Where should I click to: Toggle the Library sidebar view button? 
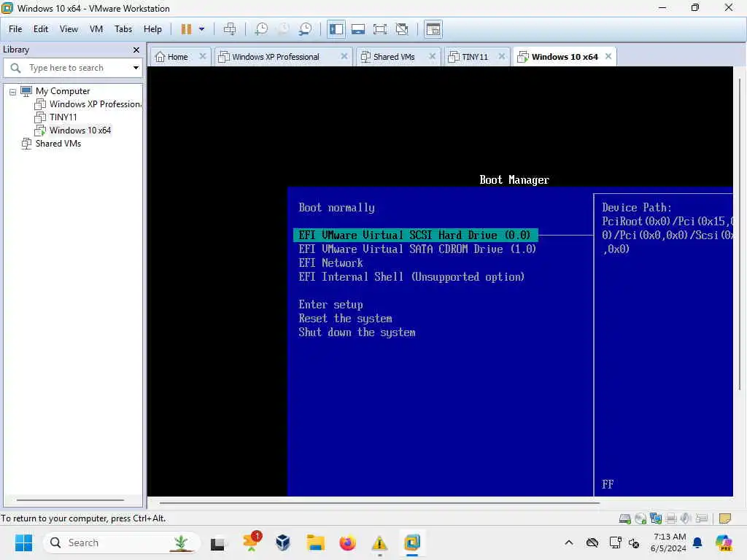(x=336, y=29)
